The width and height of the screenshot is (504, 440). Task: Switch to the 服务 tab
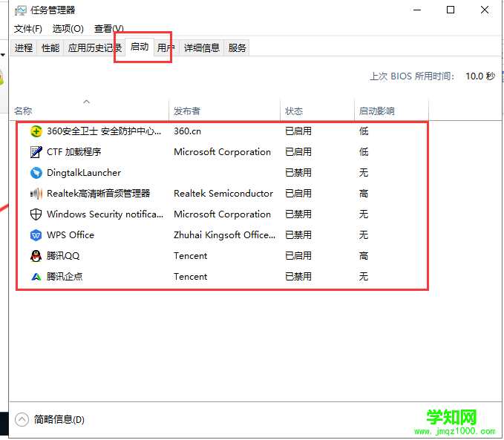tap(238, 48)
